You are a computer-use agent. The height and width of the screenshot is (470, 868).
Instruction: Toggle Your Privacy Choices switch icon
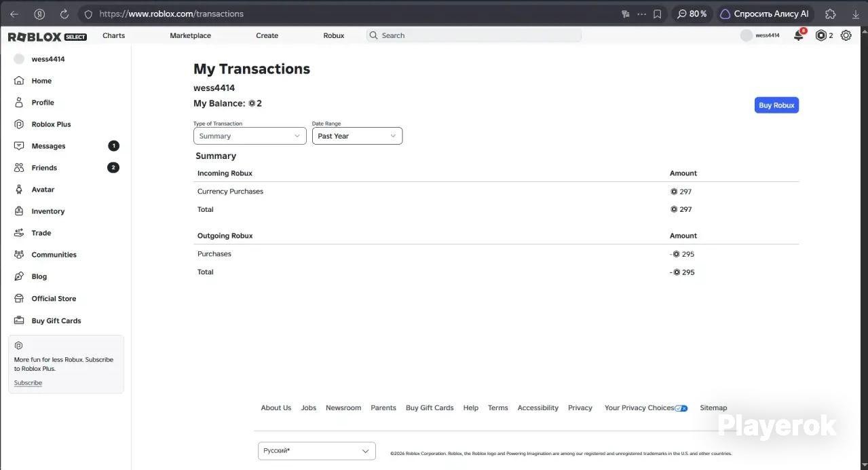pyautogui.click(x=681, y=408)
